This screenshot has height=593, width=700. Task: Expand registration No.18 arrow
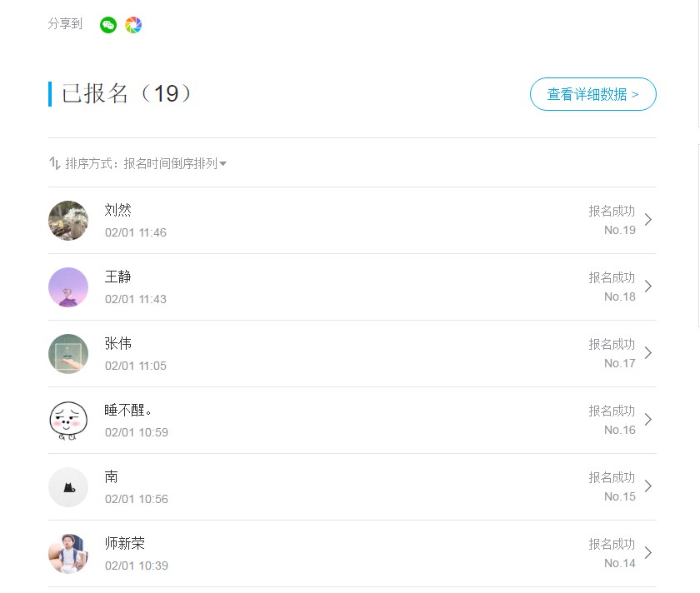point(648,286)
